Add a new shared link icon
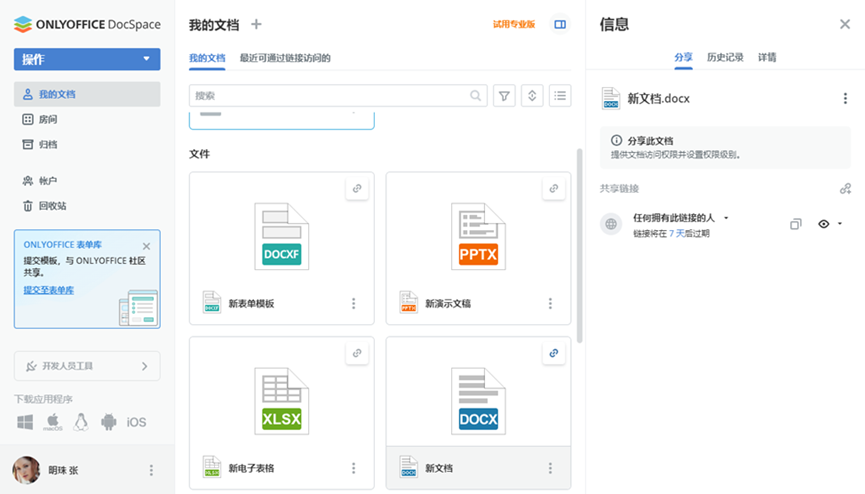The height and width of the screenshot is (494, 865). (x=845, y=189)
